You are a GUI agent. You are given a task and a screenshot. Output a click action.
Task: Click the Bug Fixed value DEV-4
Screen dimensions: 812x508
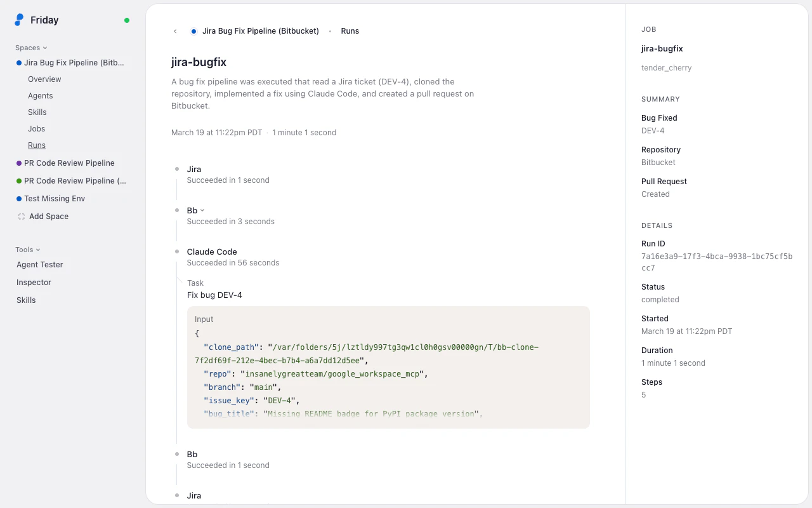[x=653, y=131]
